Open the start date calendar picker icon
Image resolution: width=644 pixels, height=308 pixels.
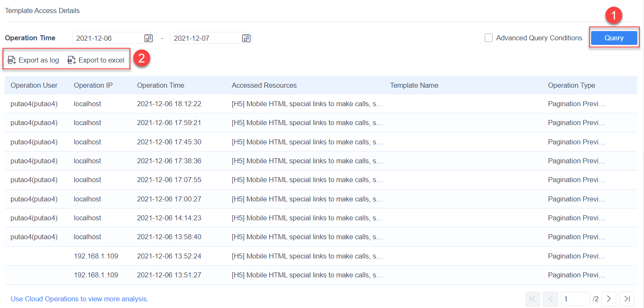[x=148, y=38]
